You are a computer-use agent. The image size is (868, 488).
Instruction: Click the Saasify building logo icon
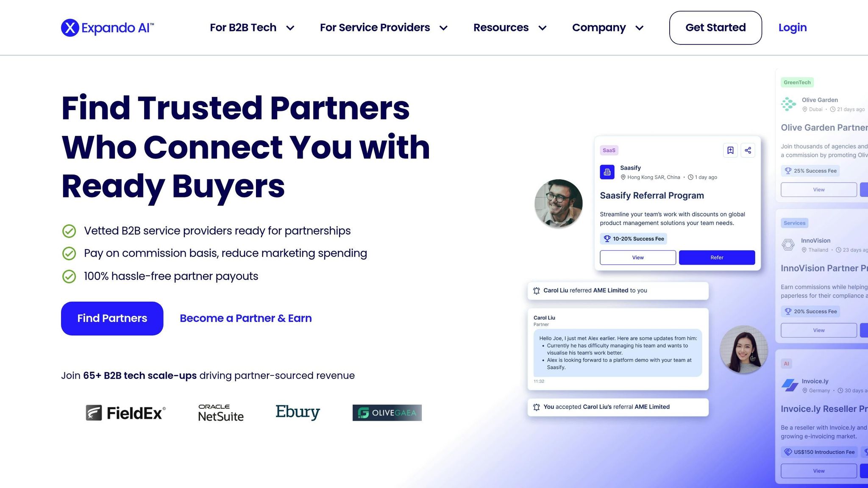click(x=607, y=172)
